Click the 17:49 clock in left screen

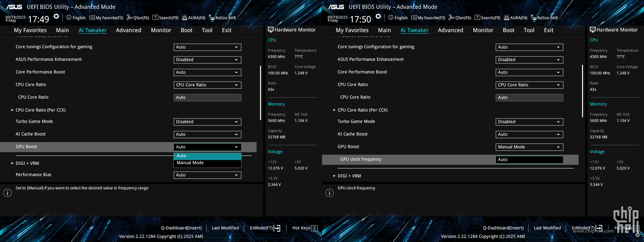tap(39, 19)
